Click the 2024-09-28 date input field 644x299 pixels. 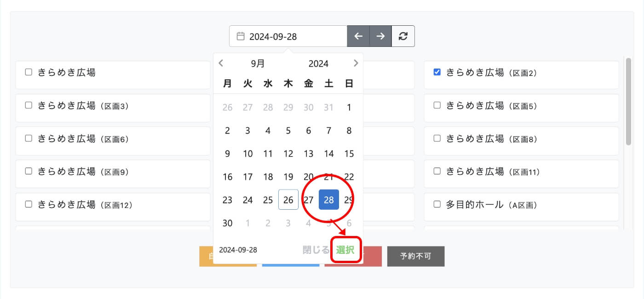(294, 36)
